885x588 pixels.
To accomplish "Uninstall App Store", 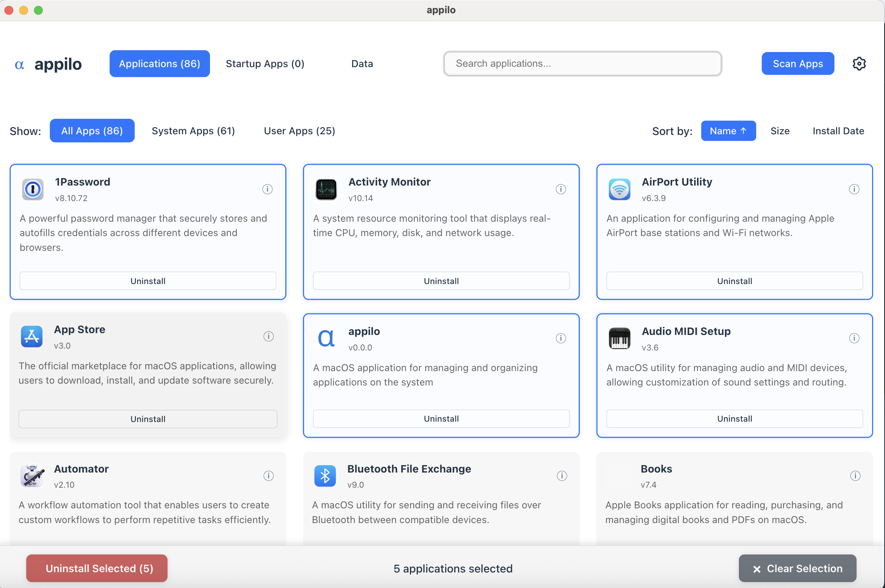I will tap(148, 419).
